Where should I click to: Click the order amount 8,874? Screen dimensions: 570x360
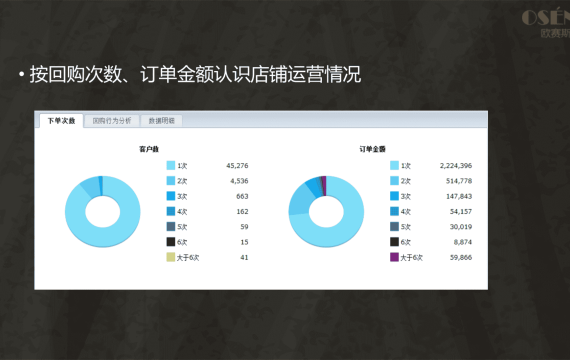click(463, 242)
